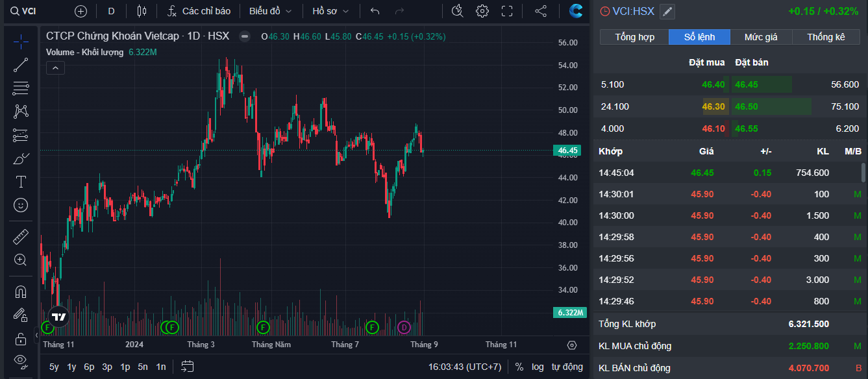This screenshot has height=379, width=868.
Task: Expand the Hồ sơ dropdown menu
Action: pyautogui.click(x=330, y=11)
